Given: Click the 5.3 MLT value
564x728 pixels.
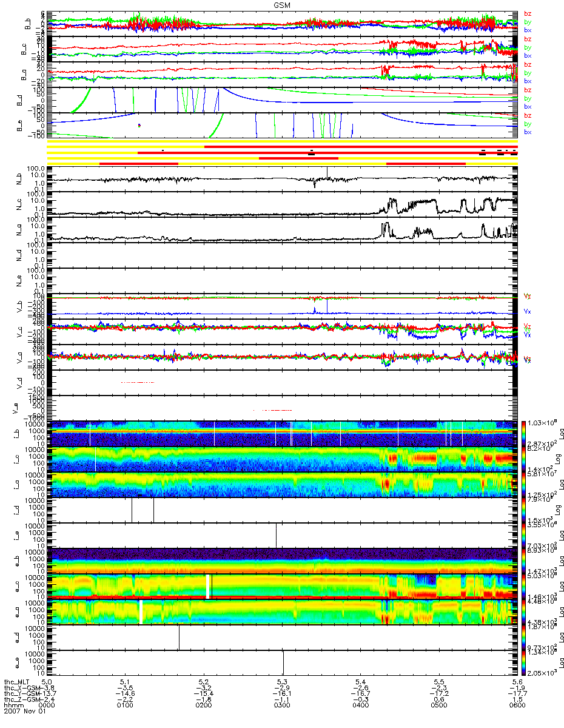Looking at the screenshot, I should coord(282,682).
